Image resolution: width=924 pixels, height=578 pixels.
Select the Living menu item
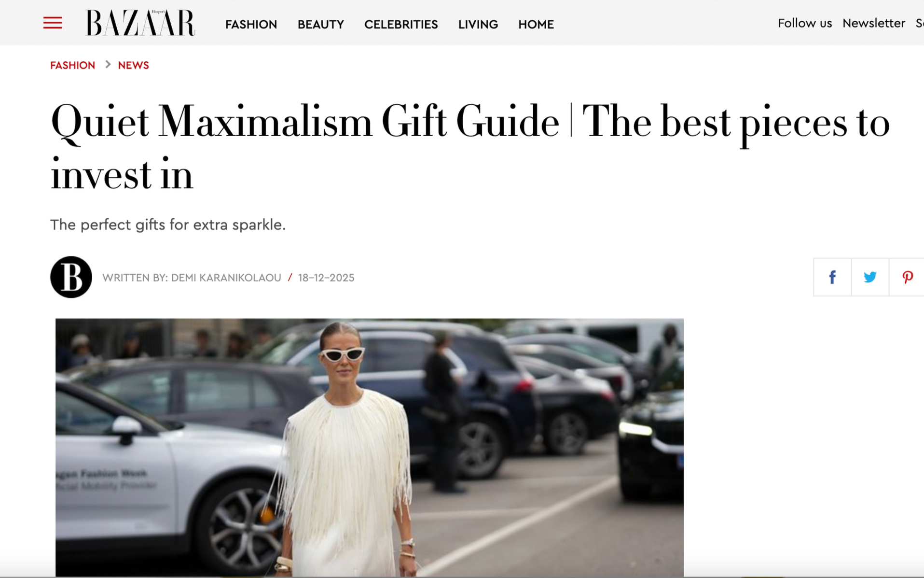pos(478,24)
